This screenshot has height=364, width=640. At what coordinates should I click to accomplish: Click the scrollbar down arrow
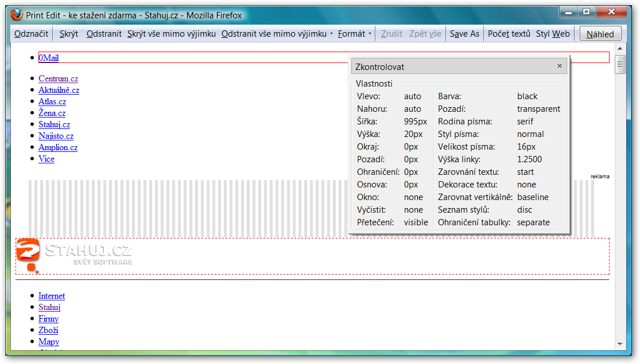pyautogui.click(x=620, y=345)
